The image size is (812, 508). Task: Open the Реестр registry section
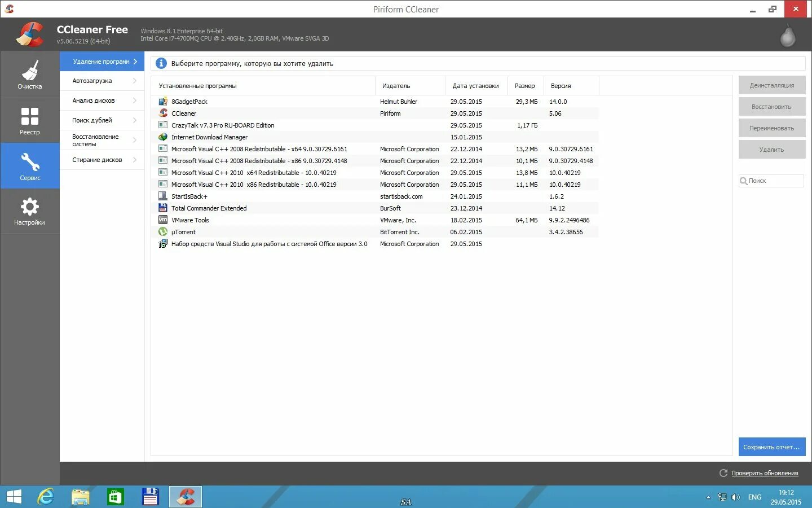pos(29,121)
